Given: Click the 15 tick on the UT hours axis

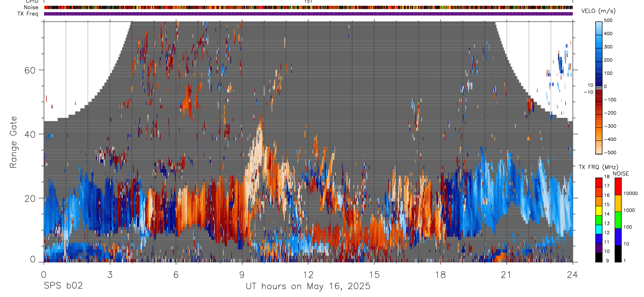Looking at the screenshot, I should click(x=374, y=274).
